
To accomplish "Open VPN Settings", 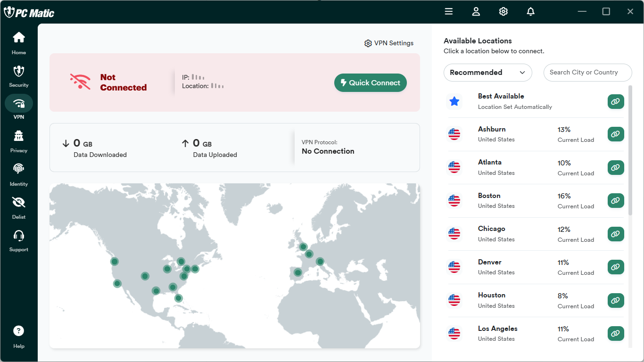I will coord(389,43).
